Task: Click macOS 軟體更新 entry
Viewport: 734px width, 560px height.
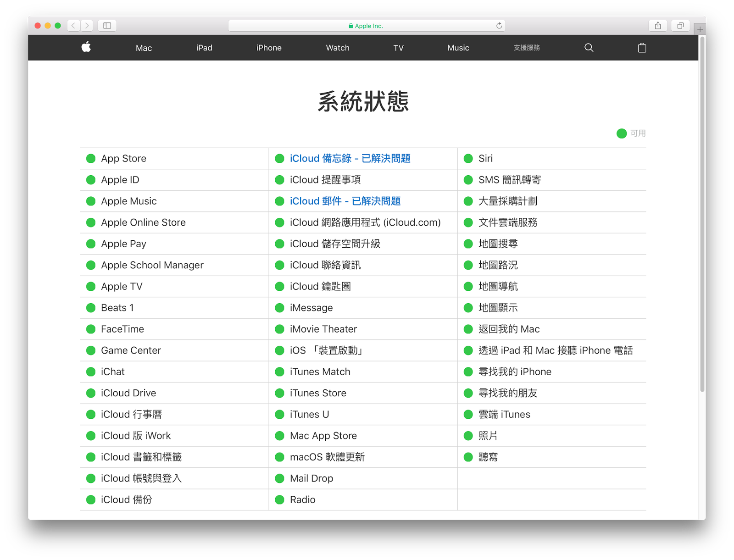Action: [327, 457]
